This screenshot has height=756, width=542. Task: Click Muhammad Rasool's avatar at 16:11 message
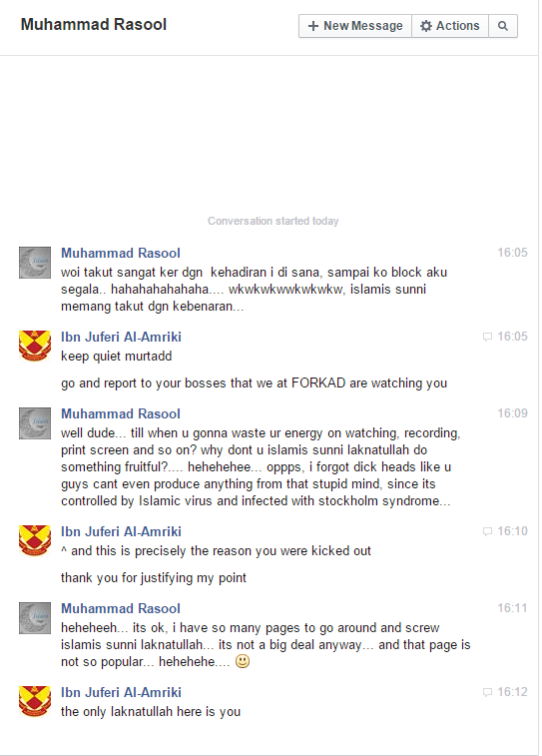coord(35,618)
